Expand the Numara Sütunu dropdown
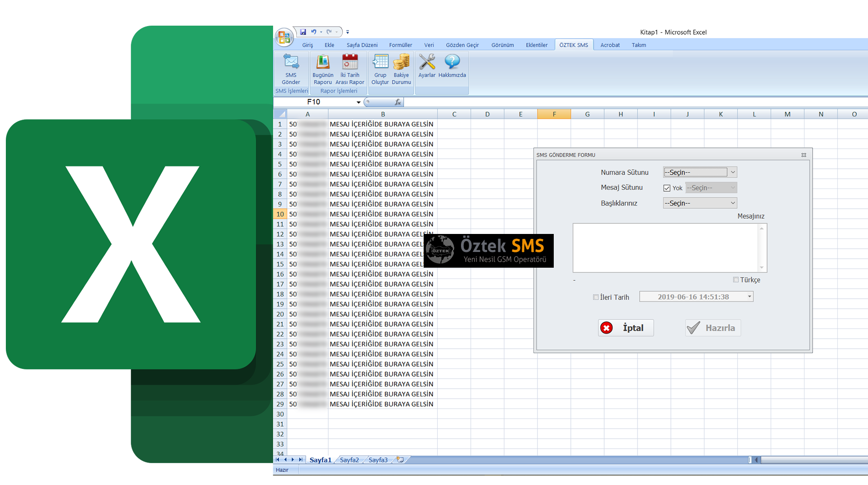The image size is (868, 485). click(732, 172)
